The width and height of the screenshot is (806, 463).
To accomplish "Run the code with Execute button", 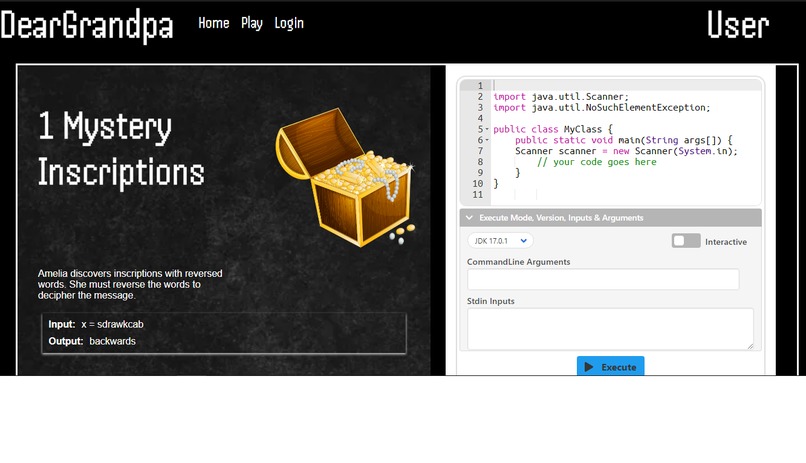I will 610,366.
